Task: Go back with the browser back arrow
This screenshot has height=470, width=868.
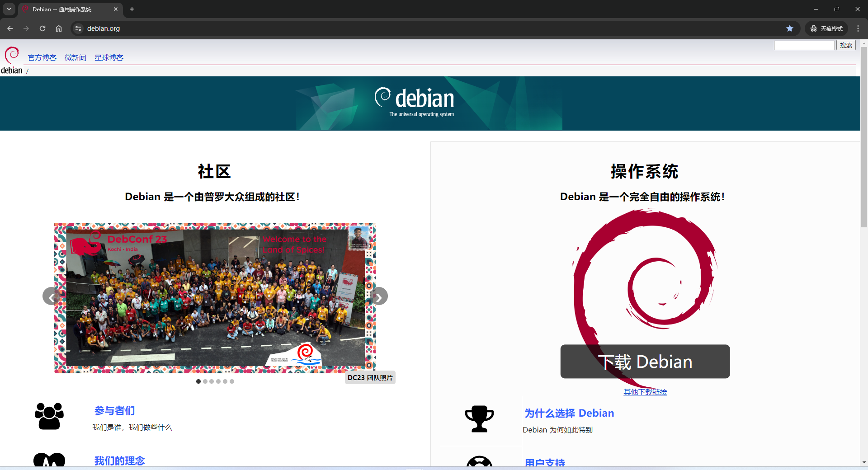Action: (10, 28)
